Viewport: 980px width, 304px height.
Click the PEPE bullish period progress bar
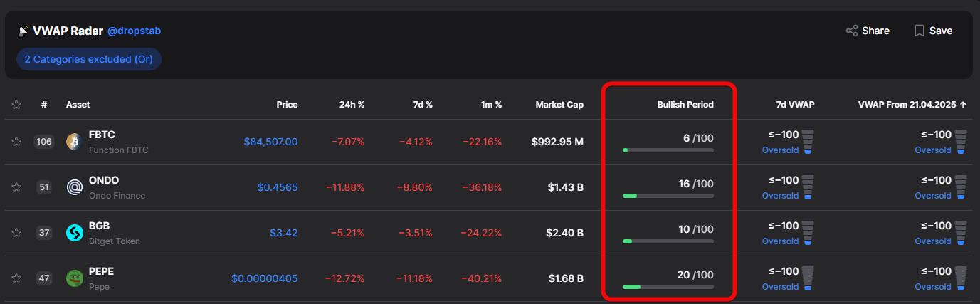coord(668,287)
